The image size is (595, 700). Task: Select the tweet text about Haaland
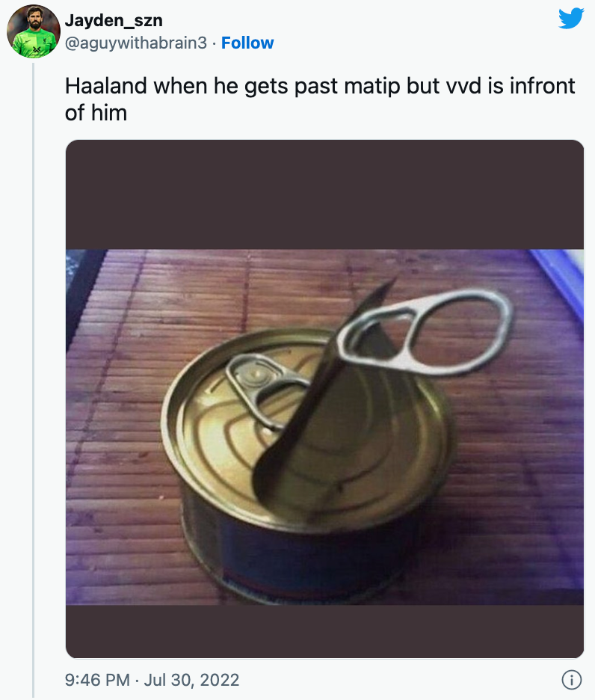point(320,99)
